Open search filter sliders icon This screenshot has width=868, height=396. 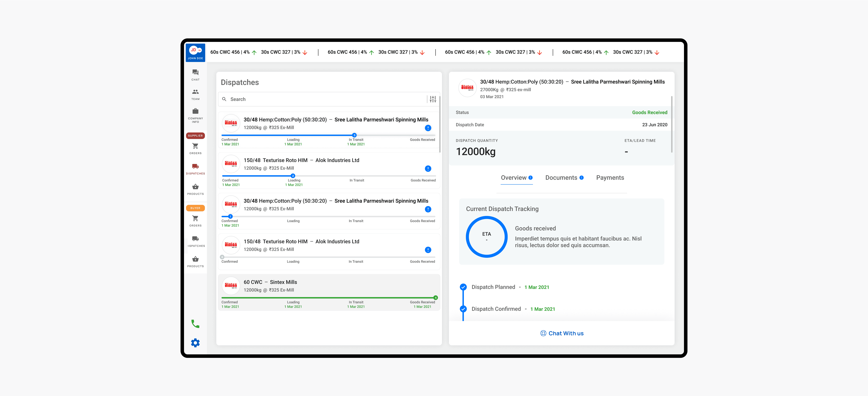click(x=433, y=99)
